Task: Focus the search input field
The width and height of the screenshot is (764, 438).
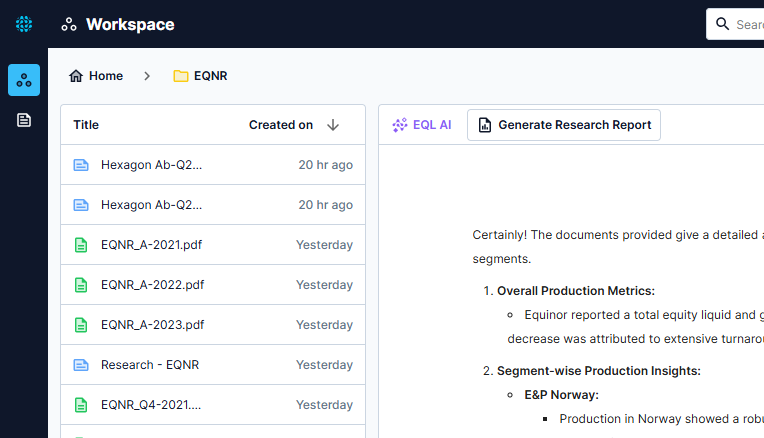Action: [735, 24]
